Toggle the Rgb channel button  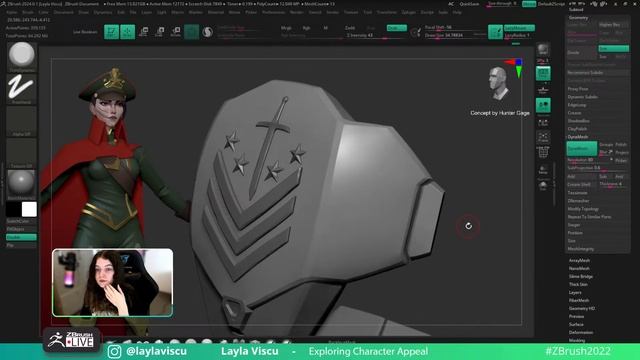click(x=306, y=28)
